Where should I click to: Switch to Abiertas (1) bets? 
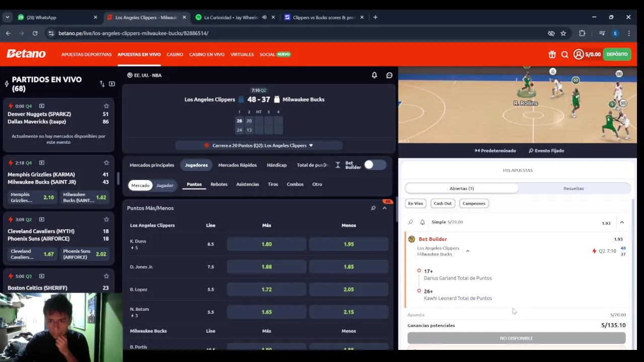(x=461, y=189)
